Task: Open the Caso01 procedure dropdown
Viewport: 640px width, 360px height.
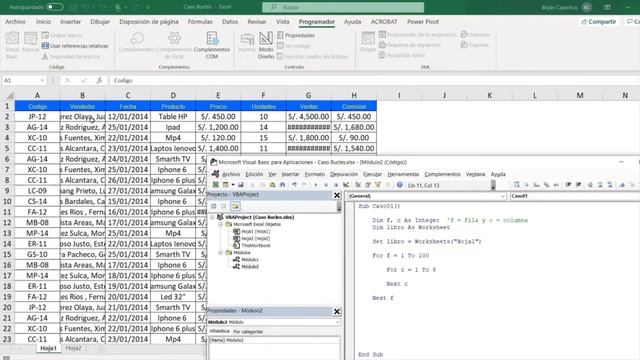Action: (x=575, y=196)
